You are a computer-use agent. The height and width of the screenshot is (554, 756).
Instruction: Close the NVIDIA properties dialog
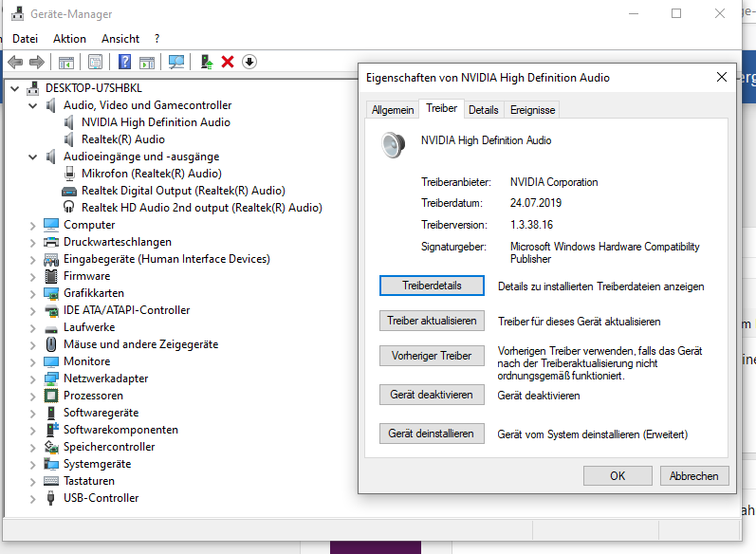[x=721, y=77]
